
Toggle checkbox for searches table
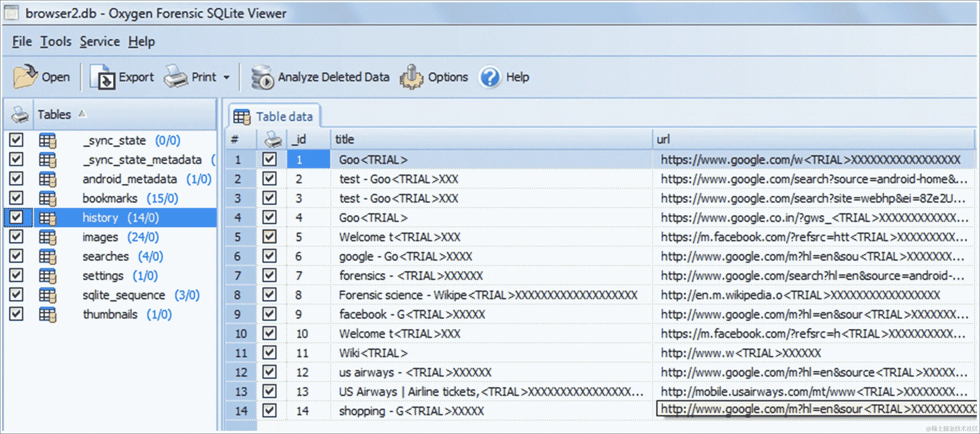16,257
